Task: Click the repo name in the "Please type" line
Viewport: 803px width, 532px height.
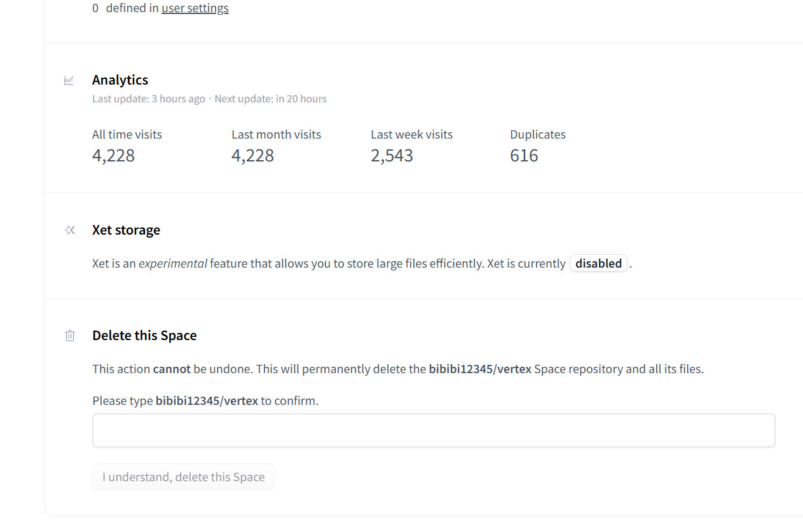Action: point(207,401)
